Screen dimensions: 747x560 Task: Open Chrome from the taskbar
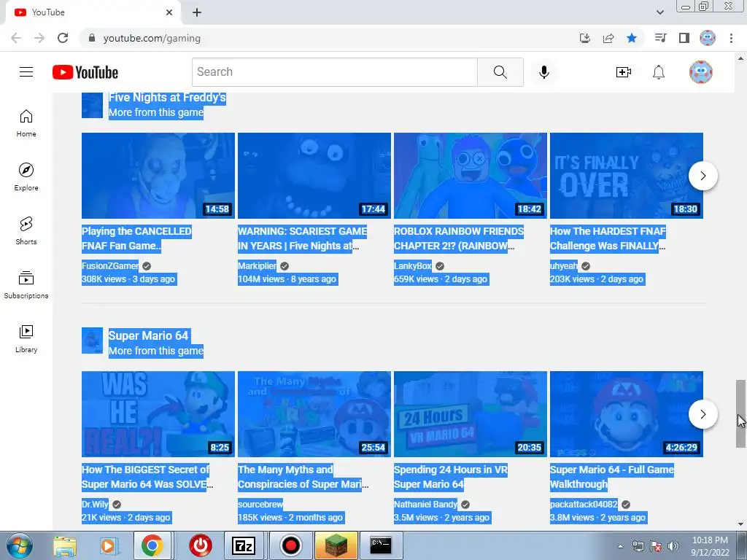(x=152, y=545)
